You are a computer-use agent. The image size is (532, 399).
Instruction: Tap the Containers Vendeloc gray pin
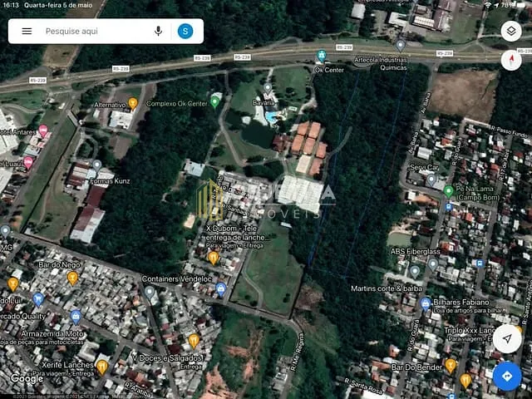point(150,292)
